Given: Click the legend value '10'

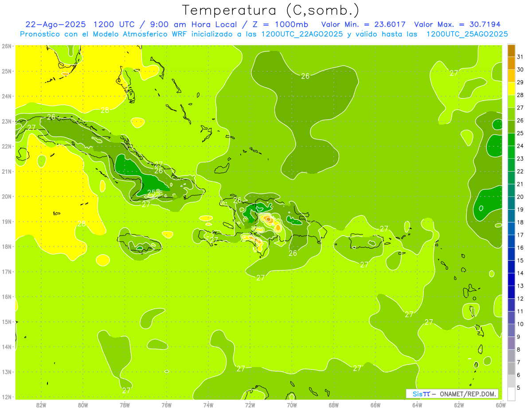Looking at the screenshot, I should [x=520, y=324].
